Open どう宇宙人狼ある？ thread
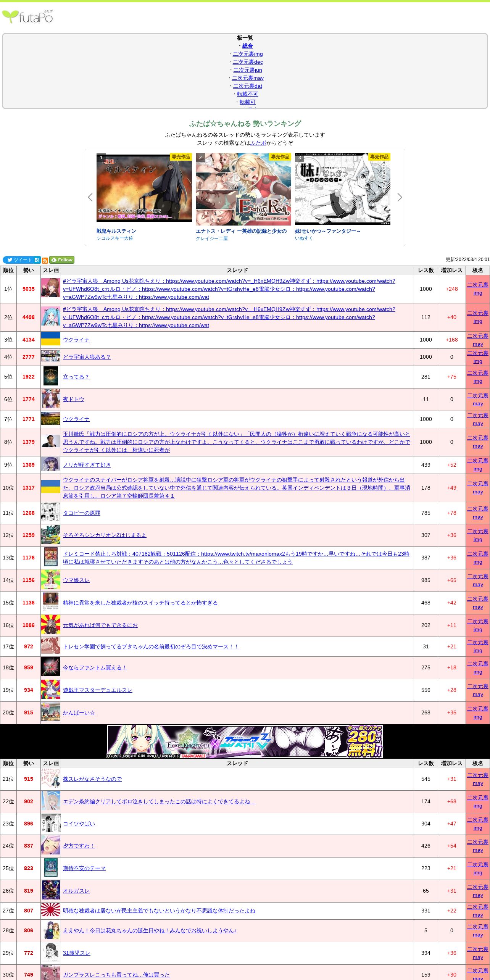Image resolution: width=490 pixels, height=980 pixels. 87,357
